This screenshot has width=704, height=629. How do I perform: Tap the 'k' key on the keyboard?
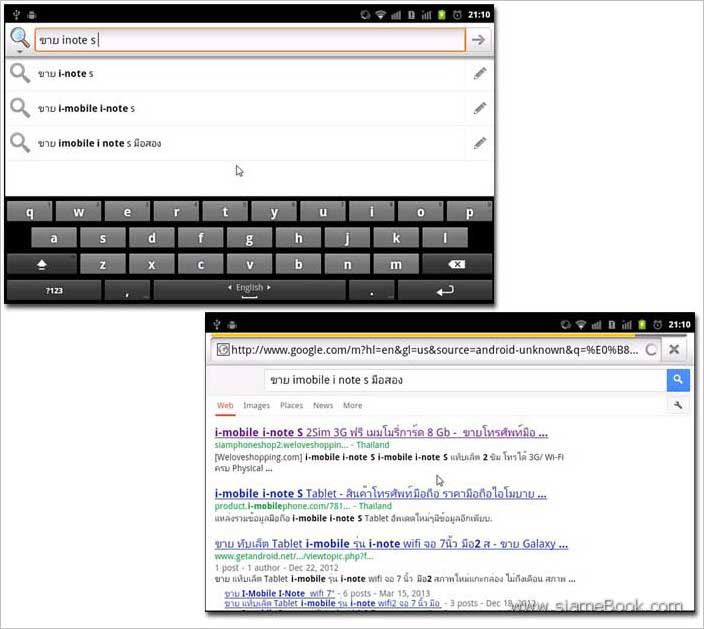(396, 238)
